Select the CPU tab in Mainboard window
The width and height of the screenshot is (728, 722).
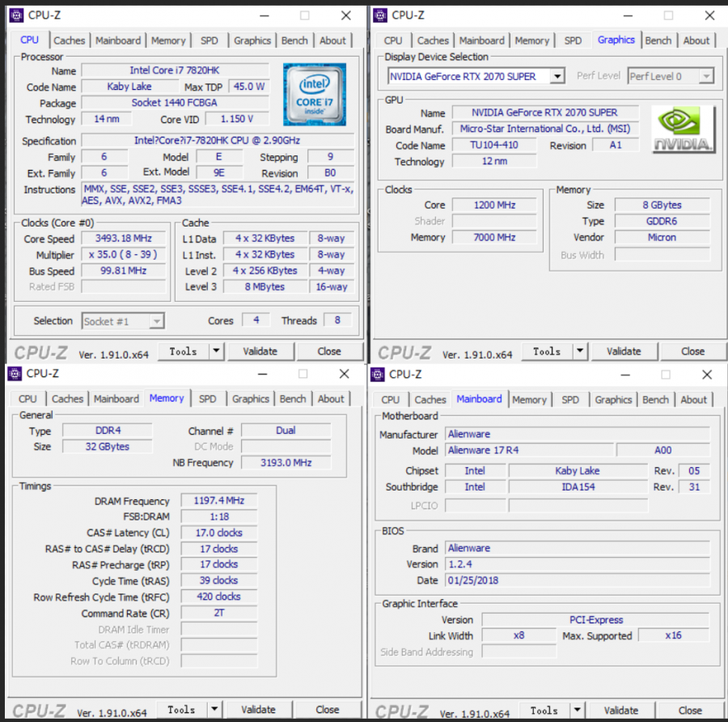[x=390, y=400]
